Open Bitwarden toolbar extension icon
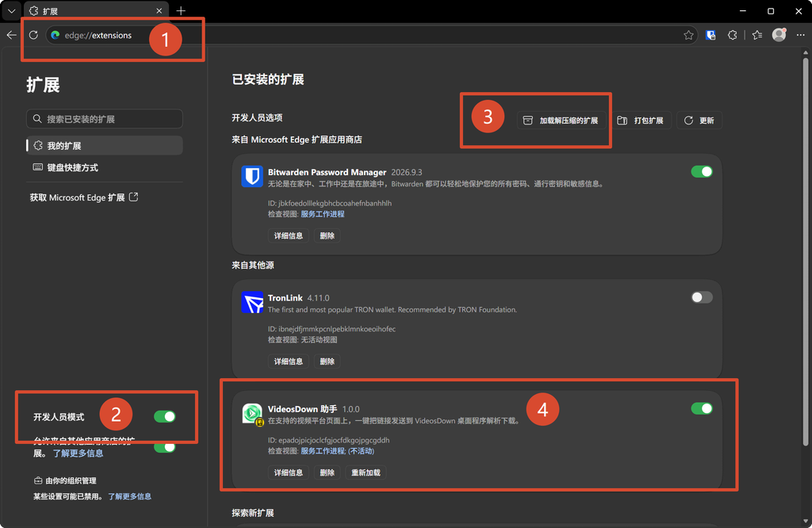812x528 pixels. 710,35
